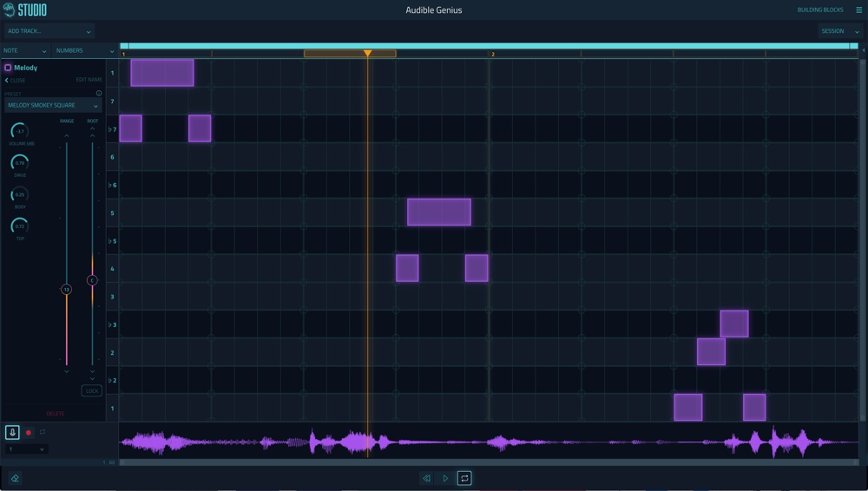Toggle the Melody track color checkbox
Screen dimensions: 868x491
(x=8, y=68)
